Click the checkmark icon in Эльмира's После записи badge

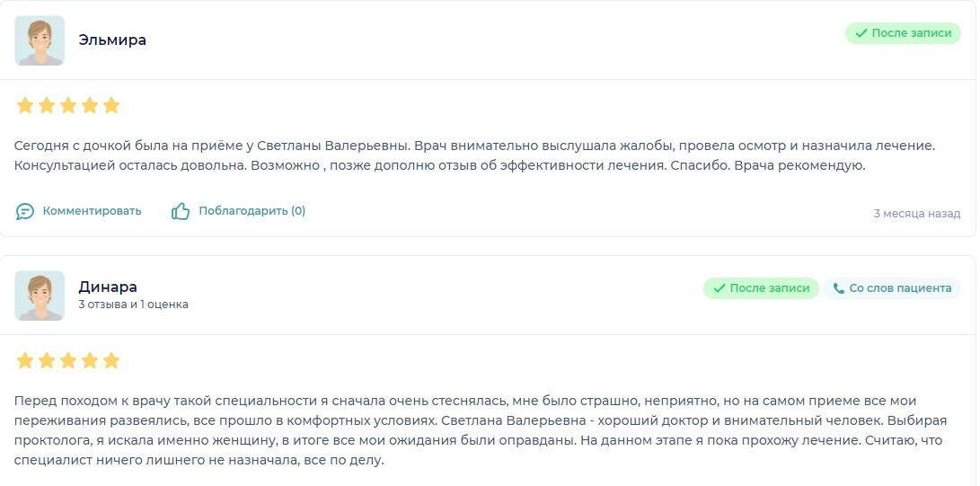[x=861, y=33]
